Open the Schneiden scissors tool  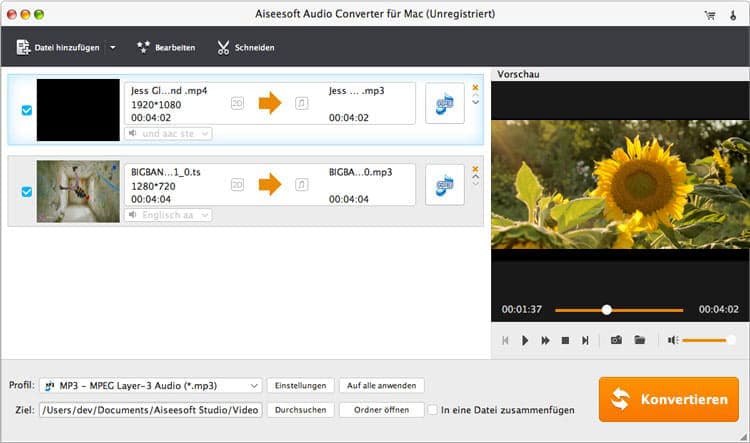coord(246,47)
